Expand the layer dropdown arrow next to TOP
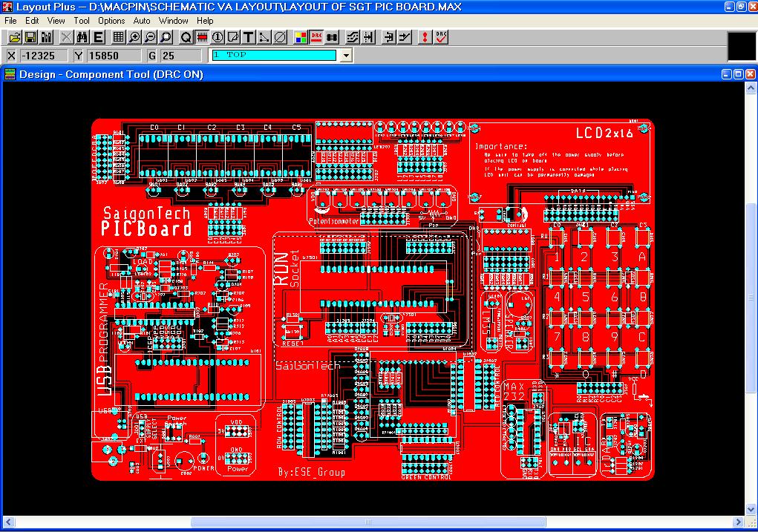Viewport: 758px width, 532px height. [x=346, y=56]
